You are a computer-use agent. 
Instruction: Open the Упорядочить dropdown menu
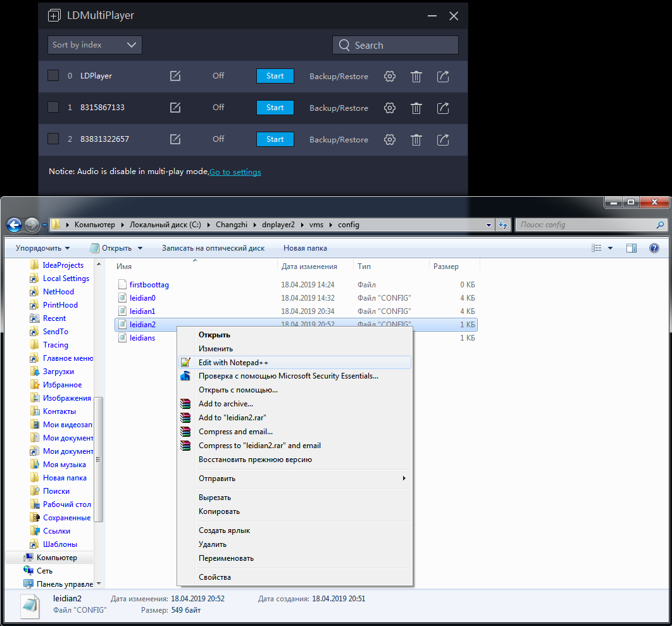click(x=42, y=248)
